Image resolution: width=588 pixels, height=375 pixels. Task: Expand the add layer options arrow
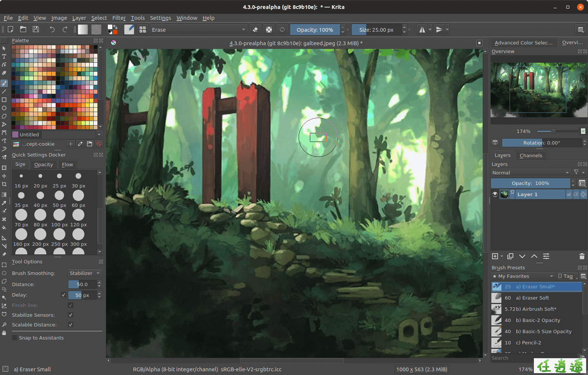502,256
